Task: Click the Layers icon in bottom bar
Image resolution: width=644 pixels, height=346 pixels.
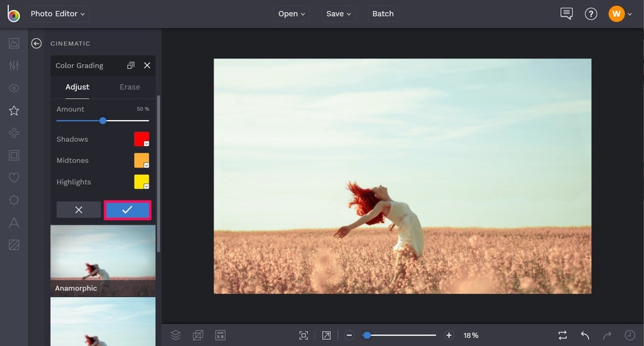Action: pyautogui.click(x=175, y=335)
